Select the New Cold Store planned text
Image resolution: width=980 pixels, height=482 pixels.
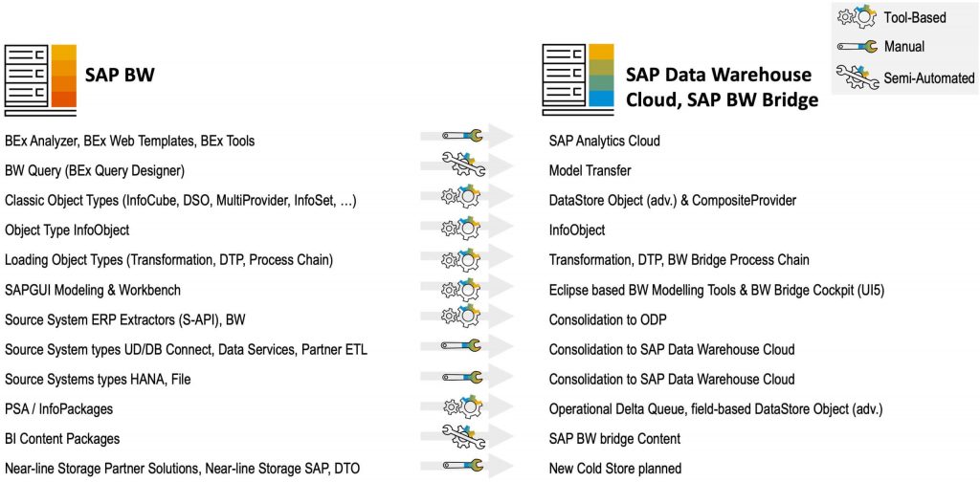[x=615, y=469]
